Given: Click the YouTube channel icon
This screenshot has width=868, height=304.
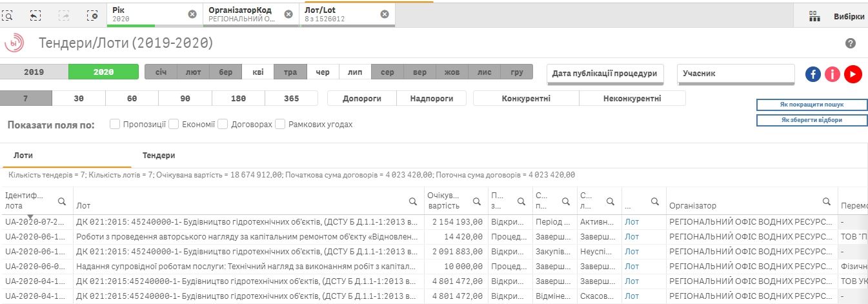Looking at the screenshot, I should tap(853, 74).
